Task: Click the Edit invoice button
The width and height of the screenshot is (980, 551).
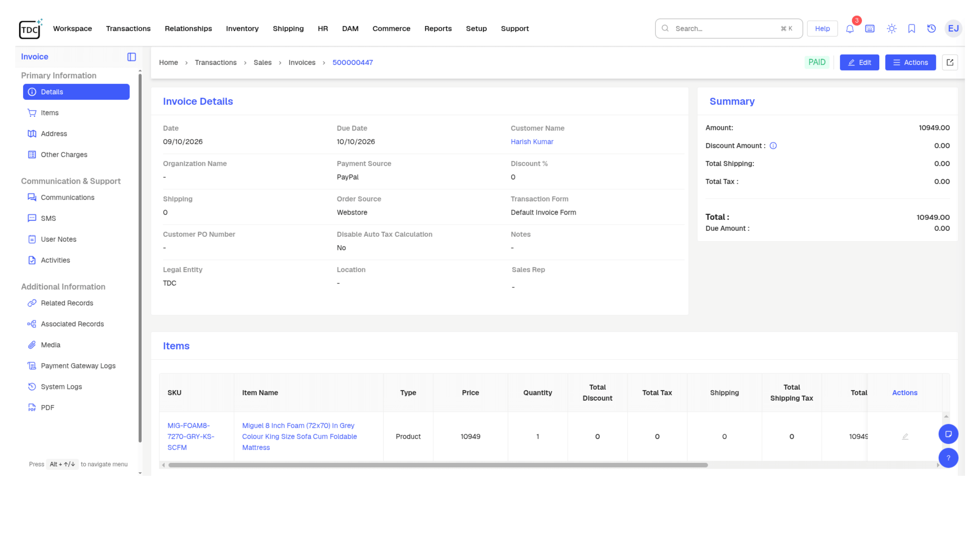Action: 859,62
